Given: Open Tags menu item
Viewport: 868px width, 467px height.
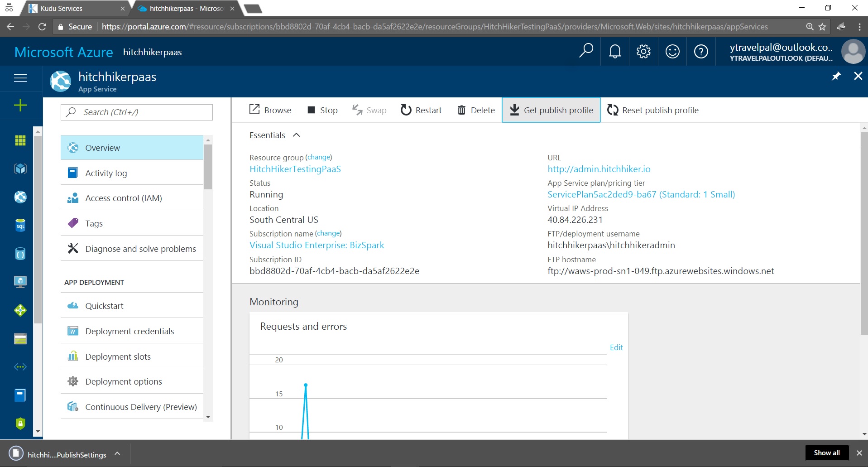Looking at the screenshot, I should point(132,223).
